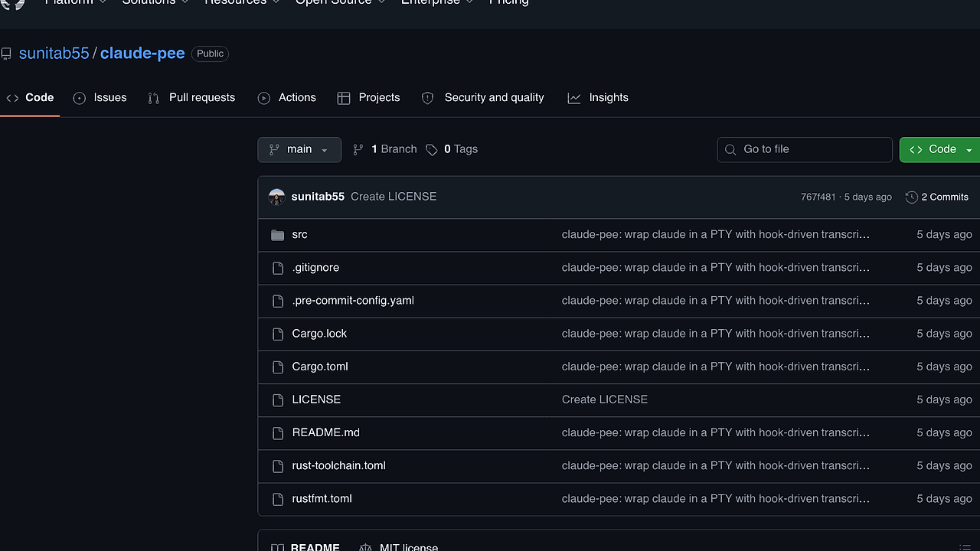Open the commit message in the .pre-commit-config.yaml row
Screen dimensions: 980x551
[716, 301]
